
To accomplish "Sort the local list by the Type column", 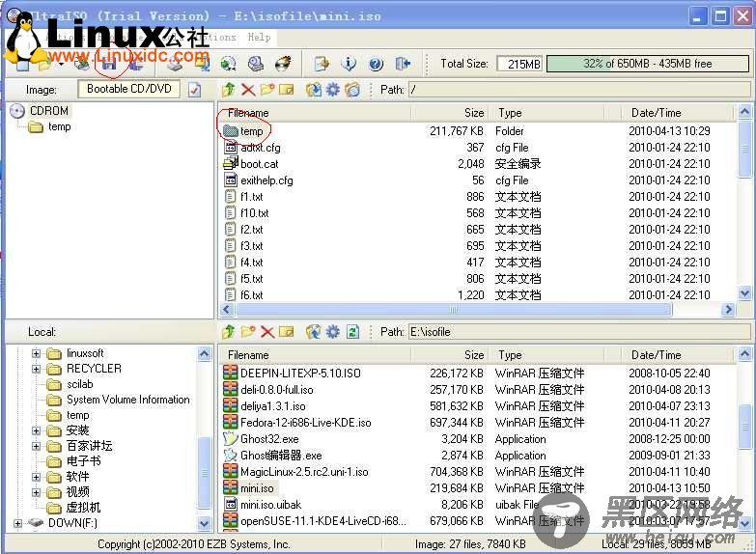I will [x=548, y=355].
